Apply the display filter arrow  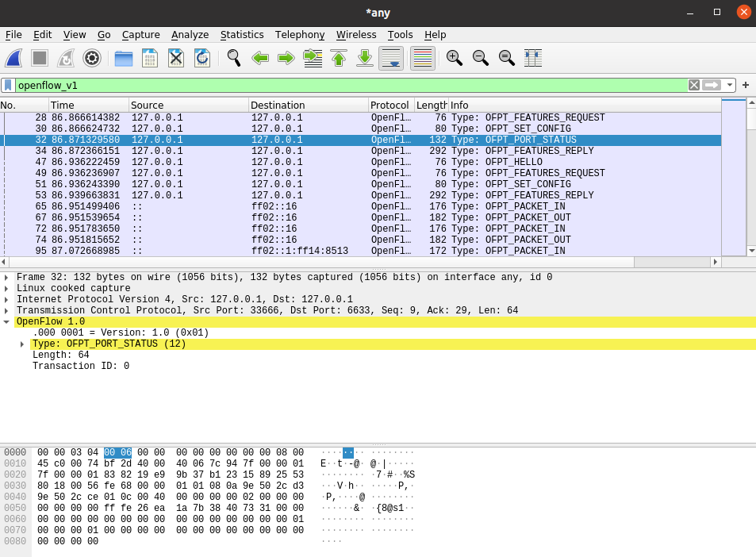[711, 86]
